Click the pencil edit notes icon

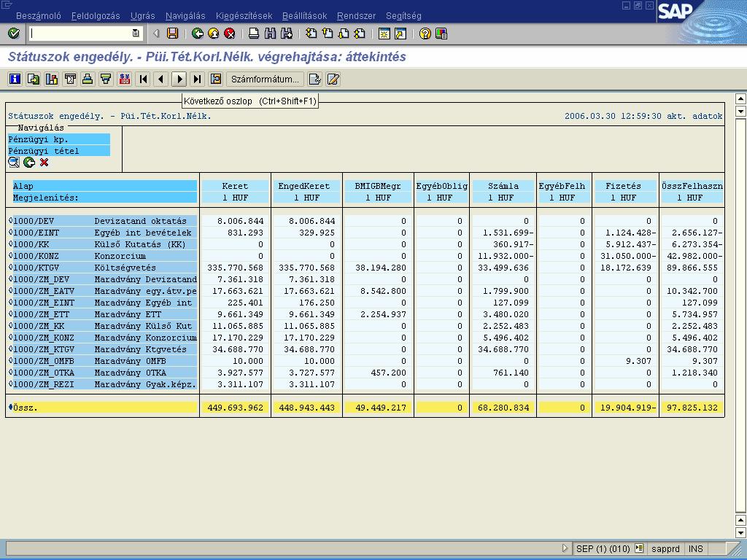(333, 79)
